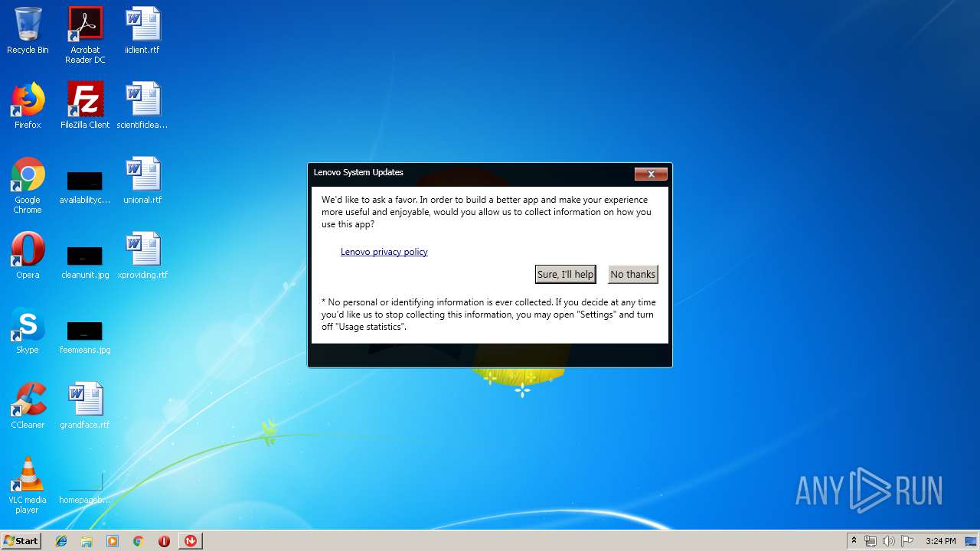980x551 pixels.
Task: Select the FileZilla Client shortcut
Action: click(x=85, y=106)
